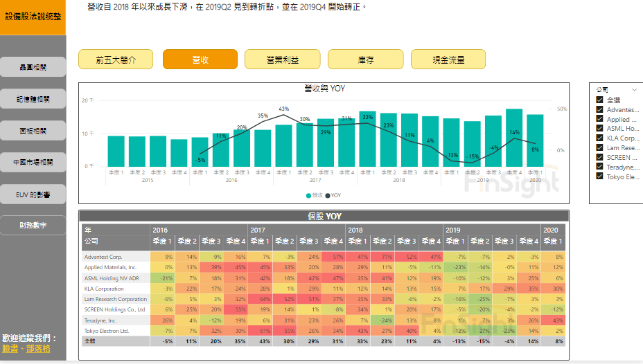
Task: Switch to the 營業利益 tab
Action: (282, 60)
